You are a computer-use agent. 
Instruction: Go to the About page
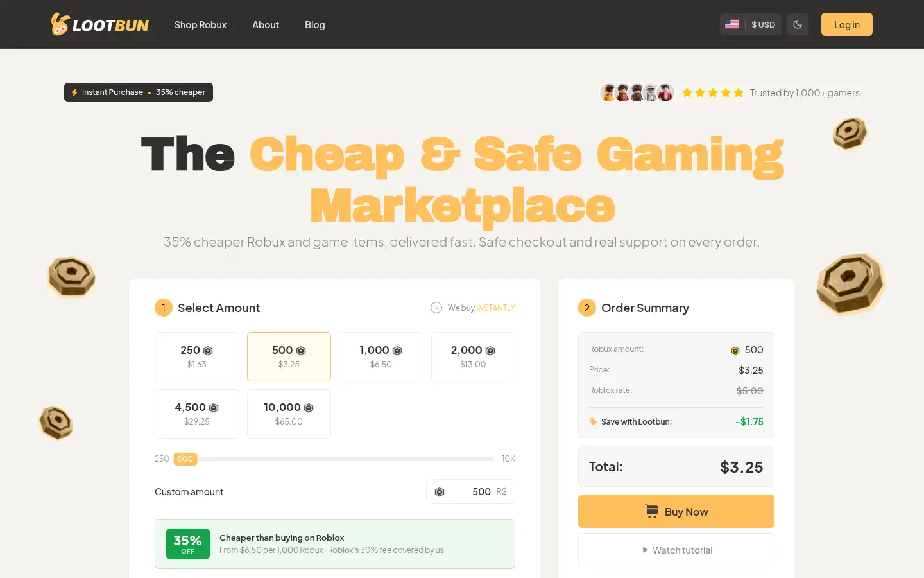[x=266, y=24]
